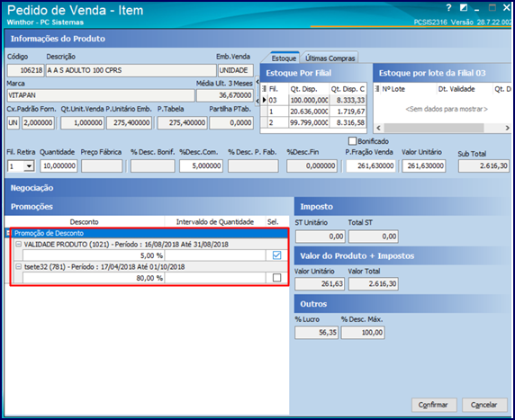Viewport: 515px width, 420px height.
Task: Click the panel splitter arrow beside Média Ult. 3 Meses
Action: [x=257, y=81]
